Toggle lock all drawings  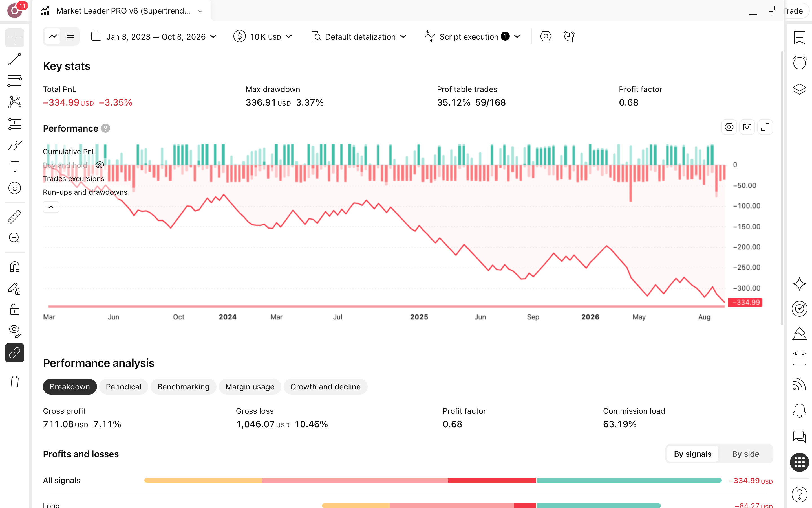pos(14,310)
